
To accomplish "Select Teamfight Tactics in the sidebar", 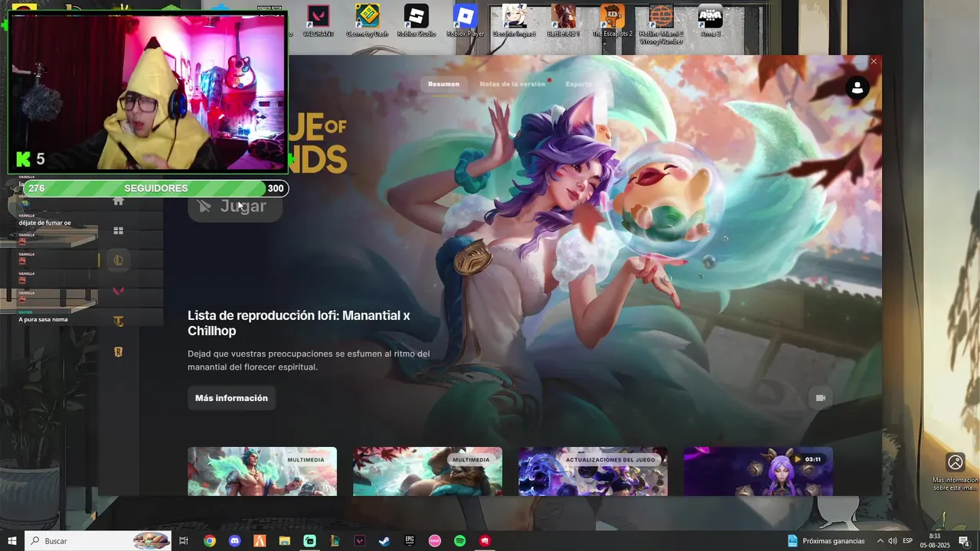I will pos(118,321).
